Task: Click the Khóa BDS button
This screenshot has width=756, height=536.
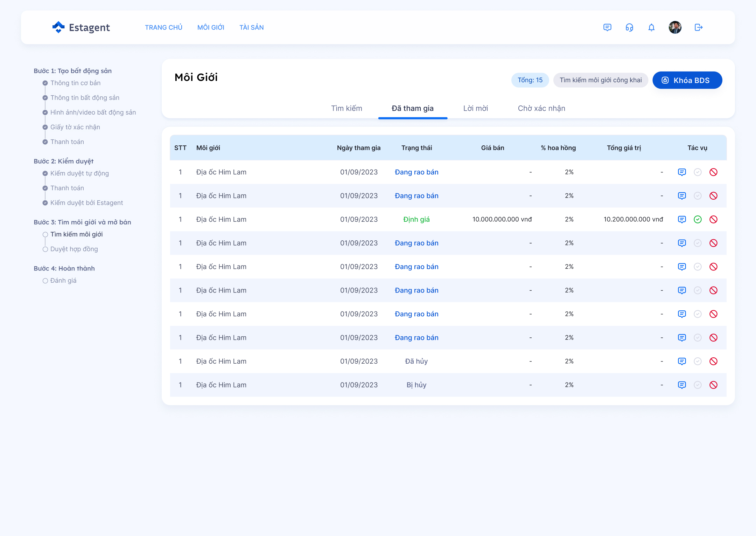Action: tap(687, 80)
